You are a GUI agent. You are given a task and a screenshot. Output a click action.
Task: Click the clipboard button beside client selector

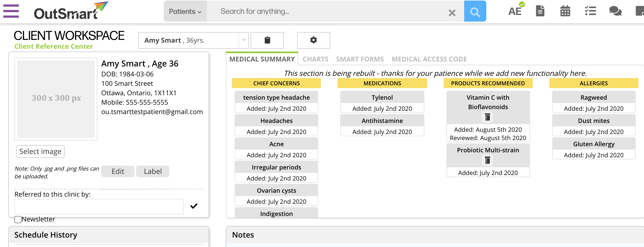point(267,40)
